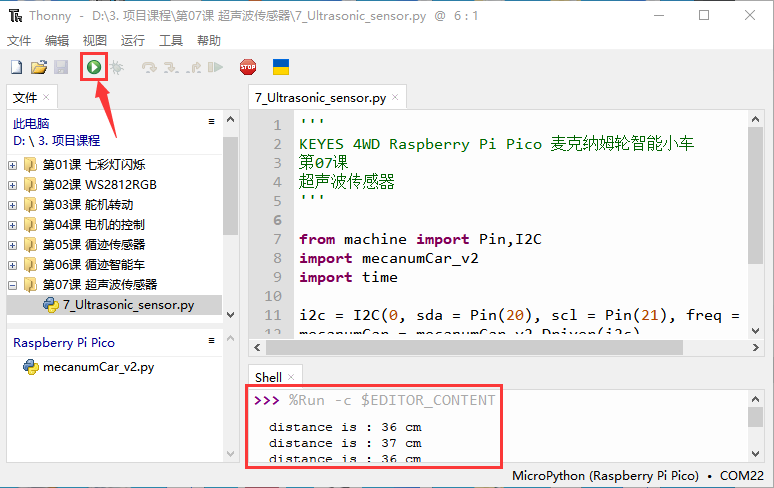This screenshot has height=488, width=774.
Task: Expand the 第06课 循迹智能车 folder
Action: (x=13, y=265)
